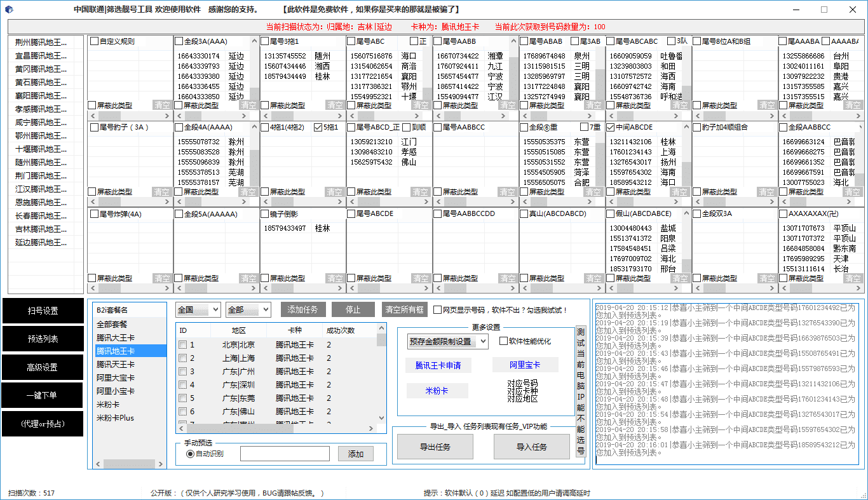The width and height of the screenshot is (868, 500).
Task: Select the 自动识别 radio button
Action: tap(190, 454)
